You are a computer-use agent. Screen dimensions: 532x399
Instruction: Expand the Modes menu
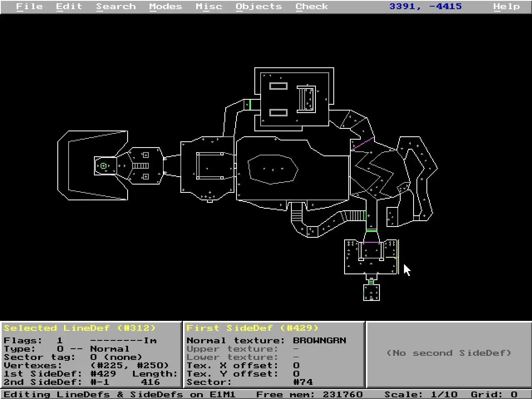click(165, 7)
